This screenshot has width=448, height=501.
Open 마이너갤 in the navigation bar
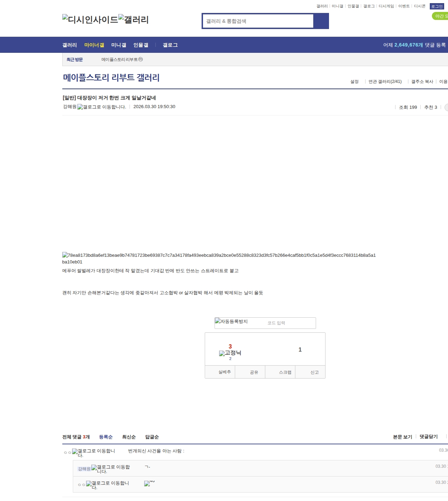(x=94, y=45)
